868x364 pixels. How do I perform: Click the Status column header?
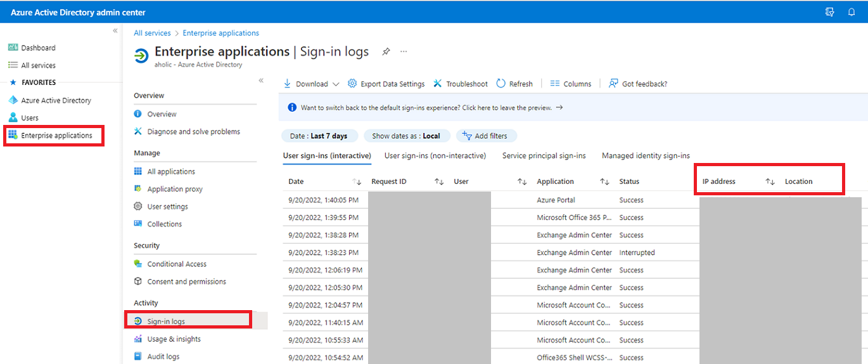(x=629, y=181)
